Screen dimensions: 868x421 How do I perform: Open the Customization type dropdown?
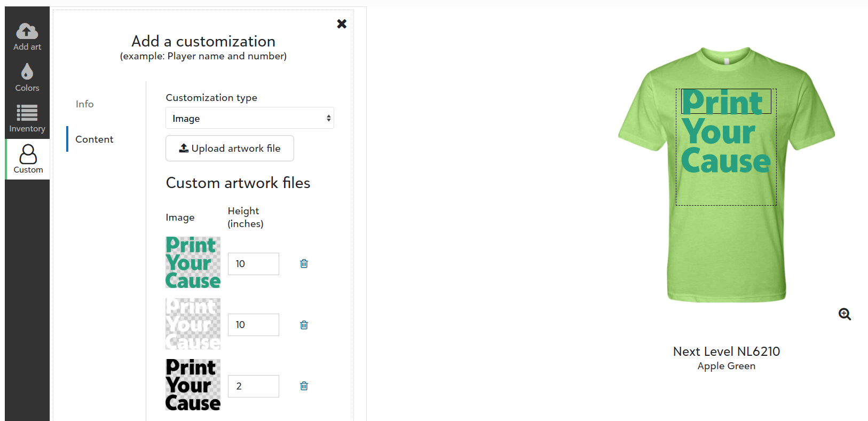249,118
